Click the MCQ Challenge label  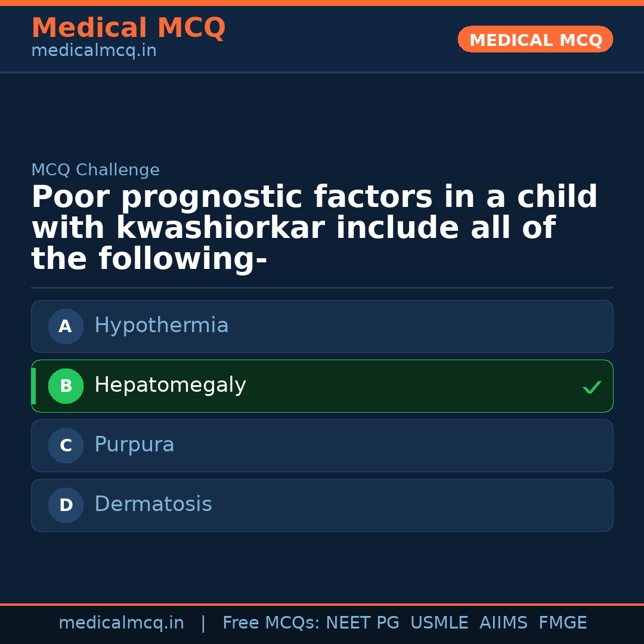[x=95, y=170]
